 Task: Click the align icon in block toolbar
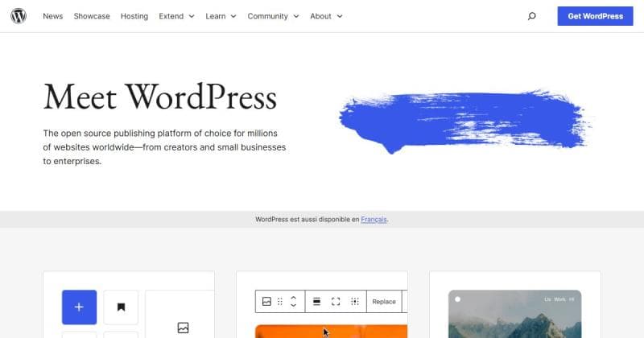pyautogui.click(x=316, y=302)
